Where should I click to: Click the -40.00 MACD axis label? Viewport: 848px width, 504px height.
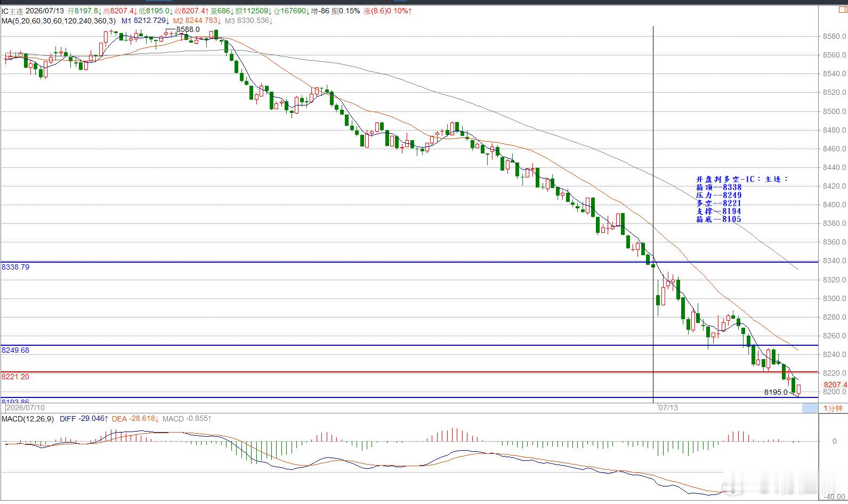coord(835,497)
